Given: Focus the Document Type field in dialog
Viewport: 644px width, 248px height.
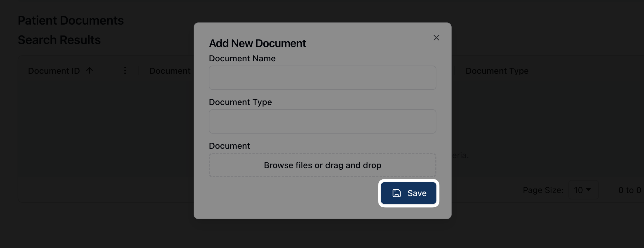Looking at the screenshot, I should 322,121.
